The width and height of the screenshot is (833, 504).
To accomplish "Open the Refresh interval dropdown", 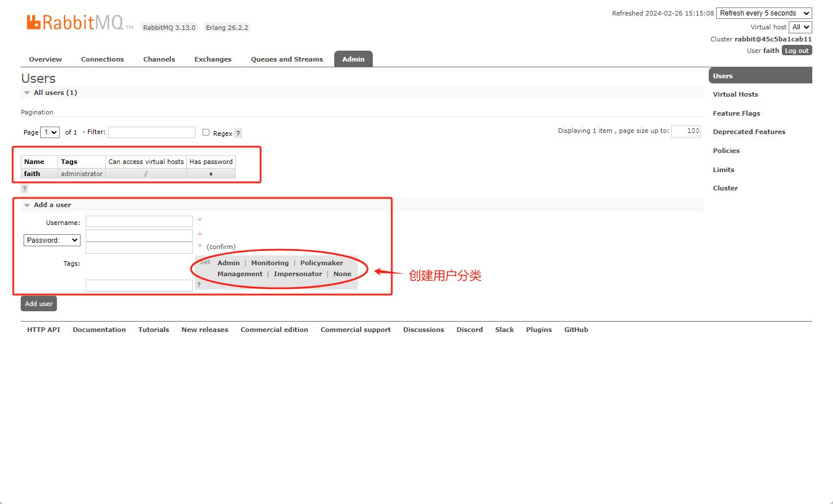I will pyautogui.click(x=763, y=13).
